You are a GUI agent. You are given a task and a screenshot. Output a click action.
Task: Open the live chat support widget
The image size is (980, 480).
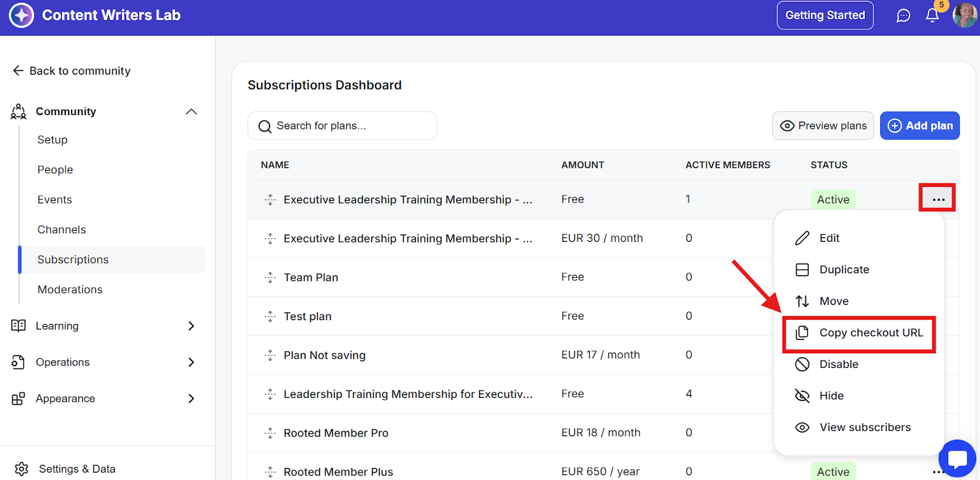tap(957, 459)
